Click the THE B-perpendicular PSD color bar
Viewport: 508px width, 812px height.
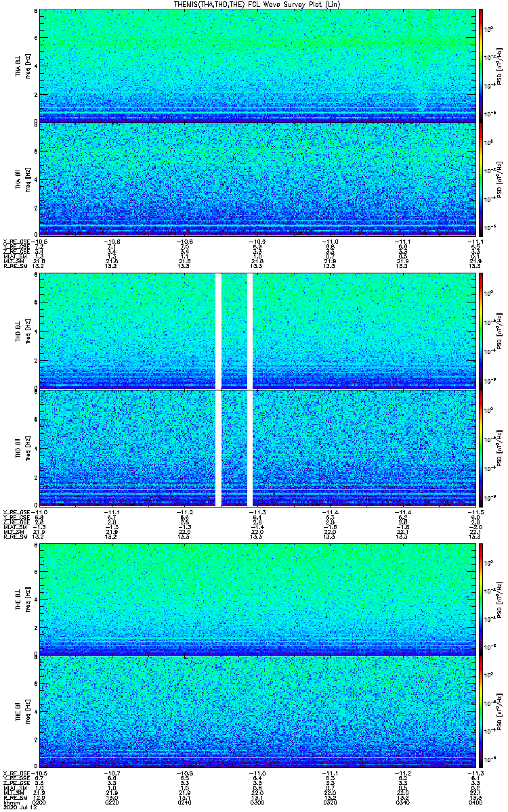pos(481,598)
